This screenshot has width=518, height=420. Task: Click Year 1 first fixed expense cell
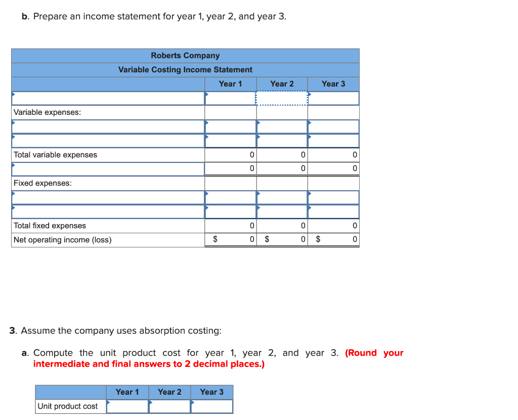pyautogui.click(x=231, y=198)
